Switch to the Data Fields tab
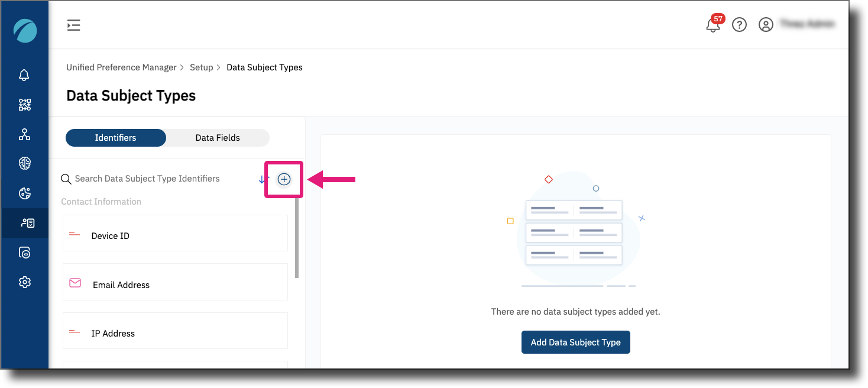The width and height of the screenshot is (868, 388). (x=218, y=137)
